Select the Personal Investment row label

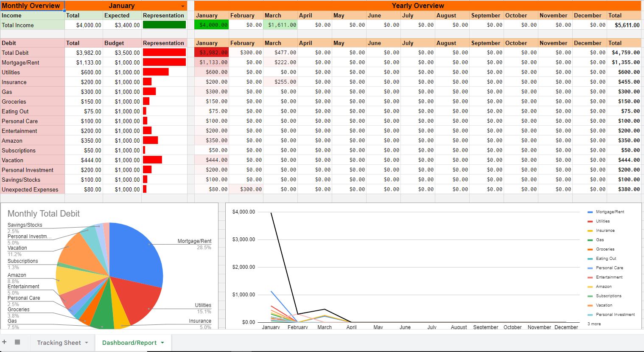coord(33,170)
